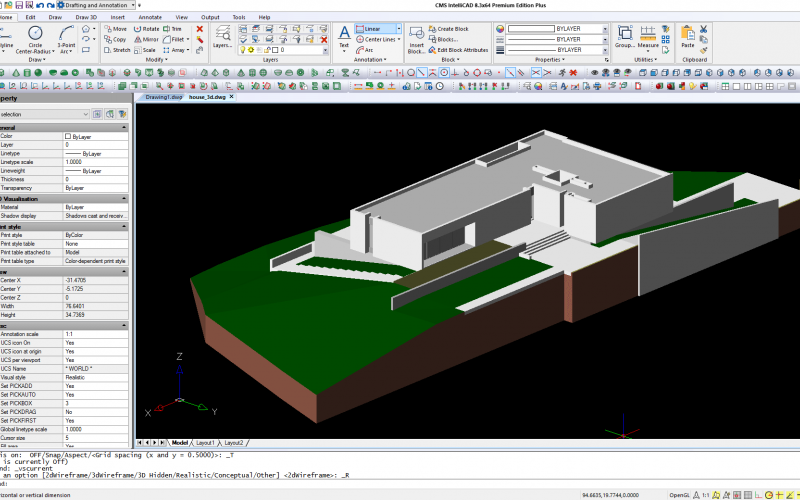Image resolution: width=800 pixels, height=500 pixels.
Task: Open the Annotate ribbon tab
Action: click(x=150, y=17)
